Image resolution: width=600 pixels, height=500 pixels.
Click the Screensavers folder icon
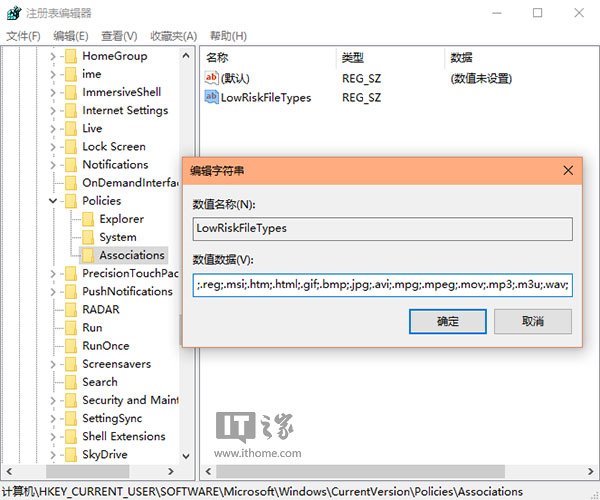click(x=70, y=364)
